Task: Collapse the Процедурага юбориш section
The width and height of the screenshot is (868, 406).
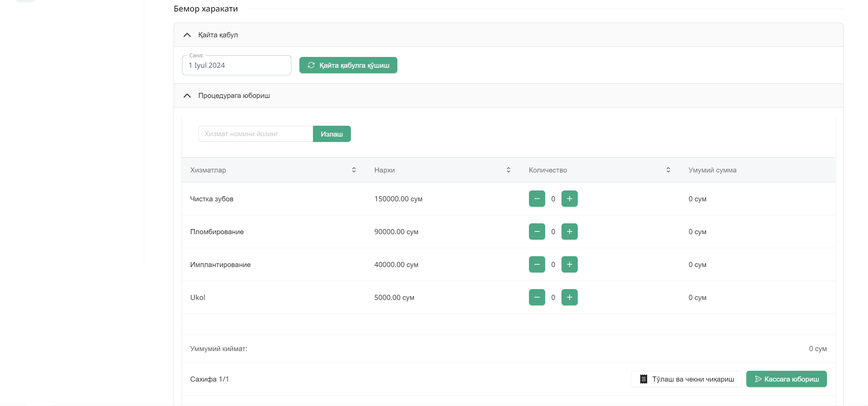Action: coord(187,96)
